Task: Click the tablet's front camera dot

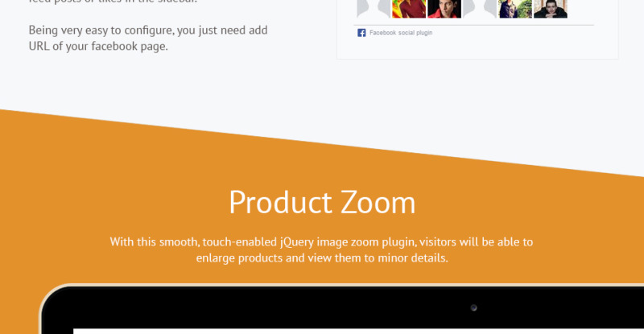Action: (473, 307)
